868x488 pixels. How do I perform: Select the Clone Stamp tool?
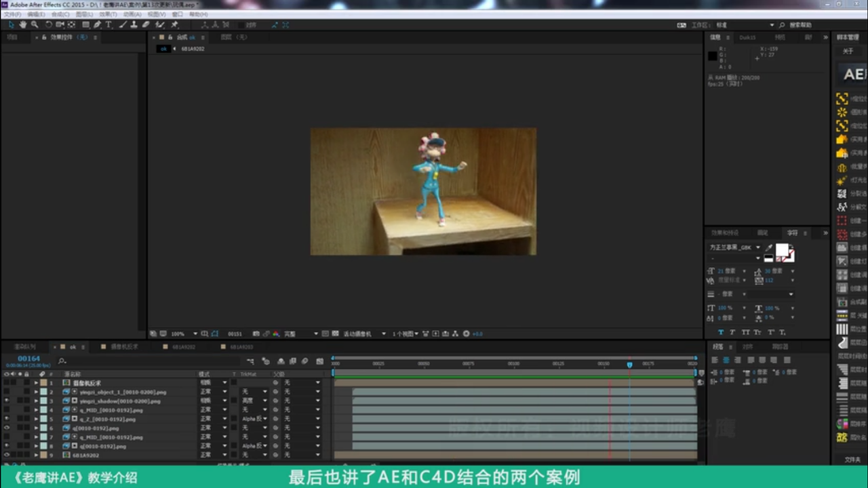(134, 24)
